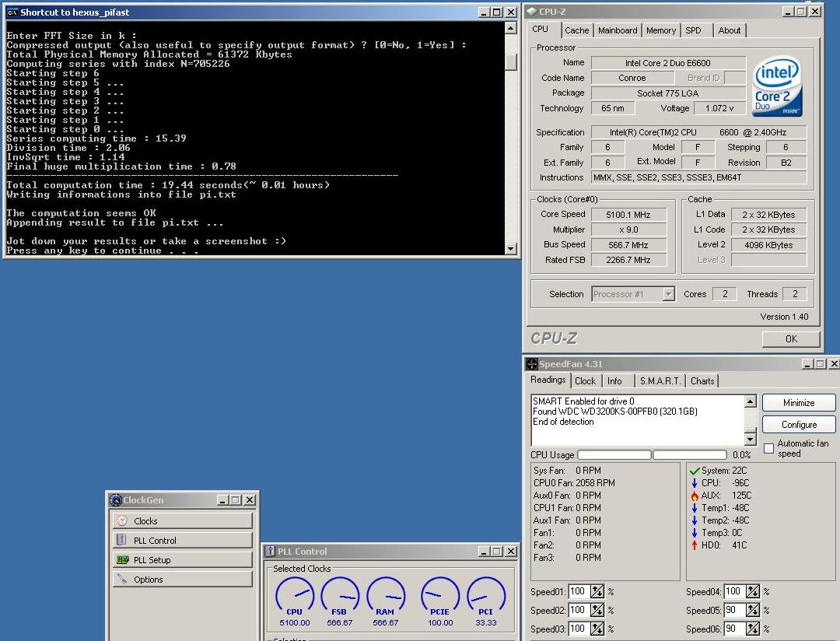Adjust the Speed02 spinner arrows
840x641 pixels.
tap(597, 611)
